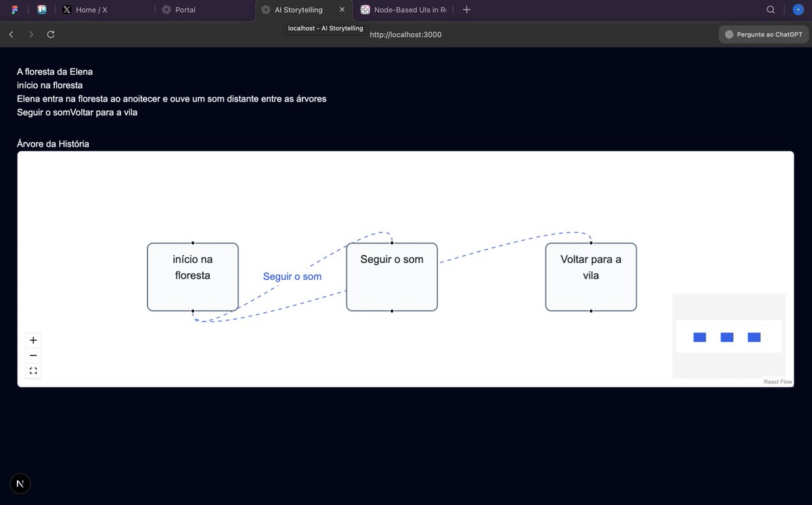The image size is (812, 505).
Task: Click the last minimap node rectangle
Action: (754, 337)
